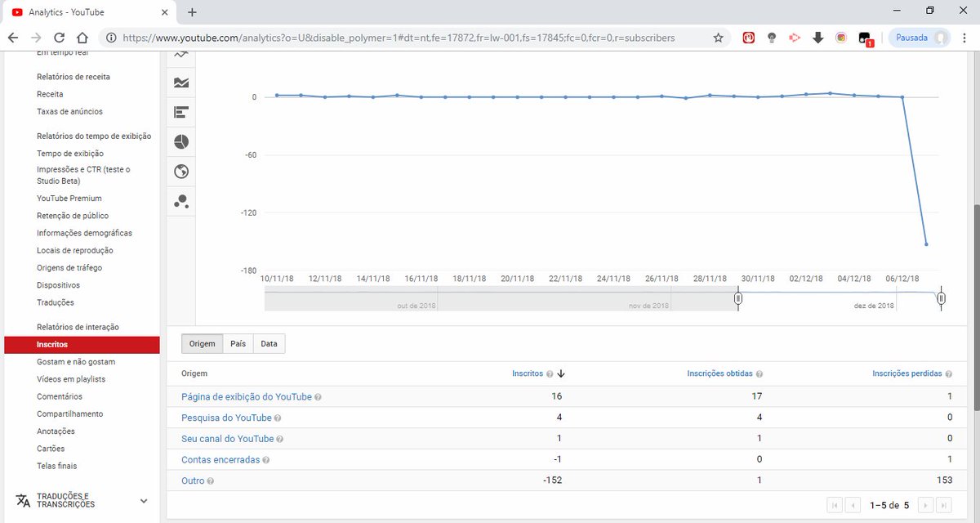Go to the last table page

[x=943, y=505]
